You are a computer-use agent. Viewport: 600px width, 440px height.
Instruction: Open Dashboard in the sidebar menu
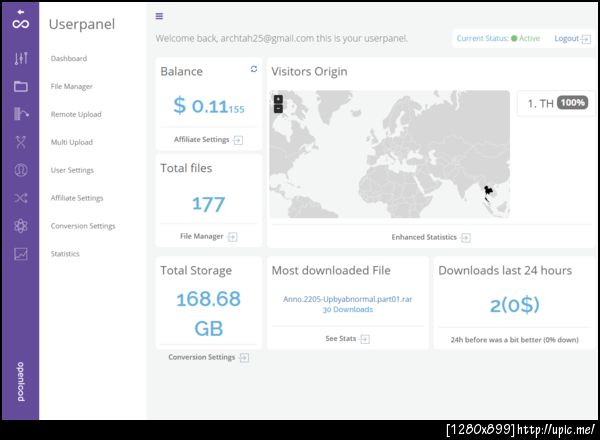69,59
